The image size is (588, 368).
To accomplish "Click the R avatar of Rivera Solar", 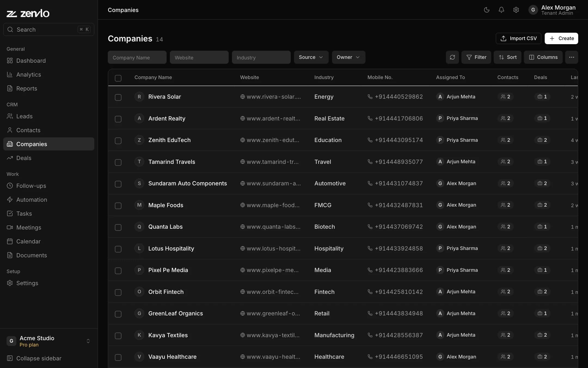I will (139, 96).
